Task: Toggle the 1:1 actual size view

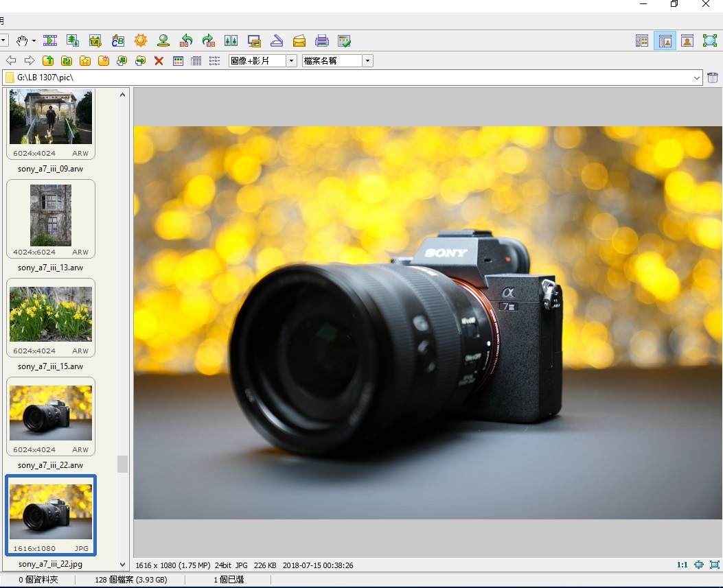Action: pos(682,565)
